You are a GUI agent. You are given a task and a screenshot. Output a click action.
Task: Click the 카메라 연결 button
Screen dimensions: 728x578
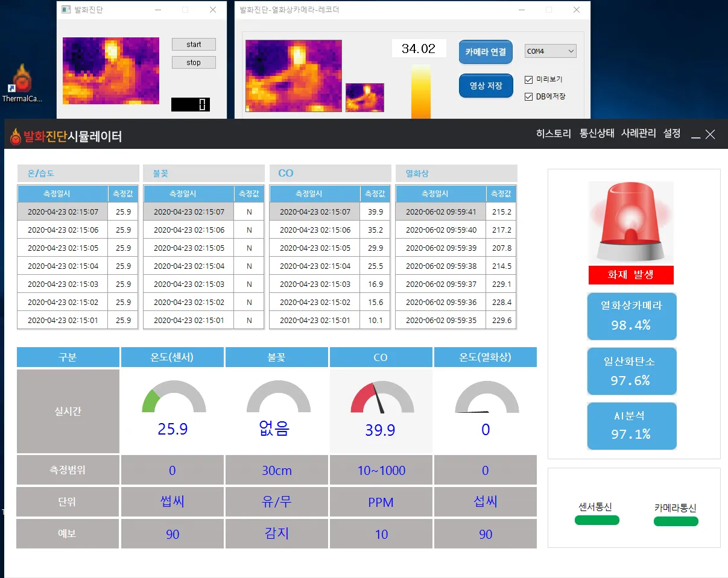coord(486,52)
